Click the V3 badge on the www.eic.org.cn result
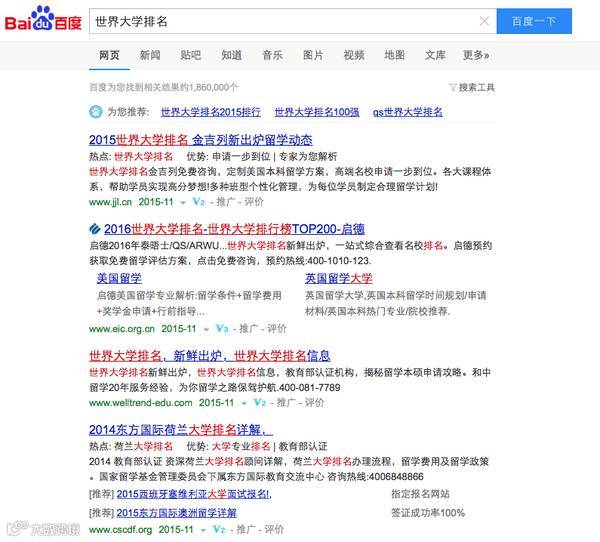This screenshot has width=600, height=542. click(x=222, y=328)
